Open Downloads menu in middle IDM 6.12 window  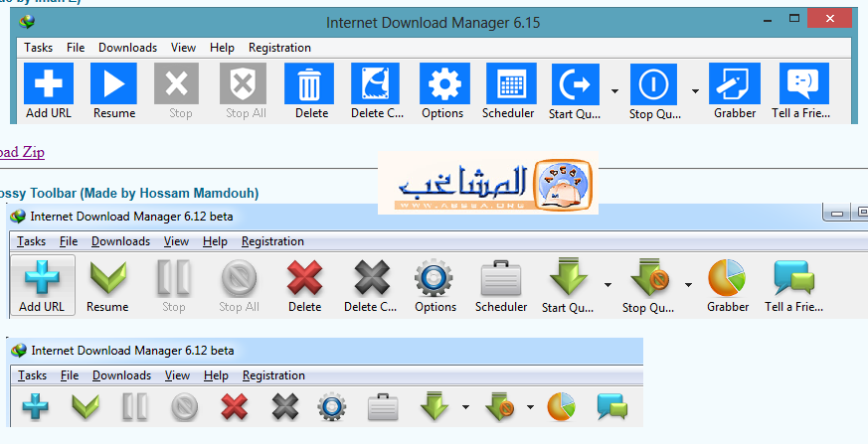coord(120,241)
